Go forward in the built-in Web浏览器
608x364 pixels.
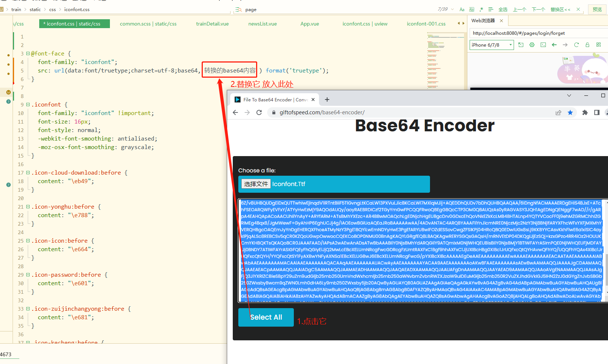(x=565, y=45)
